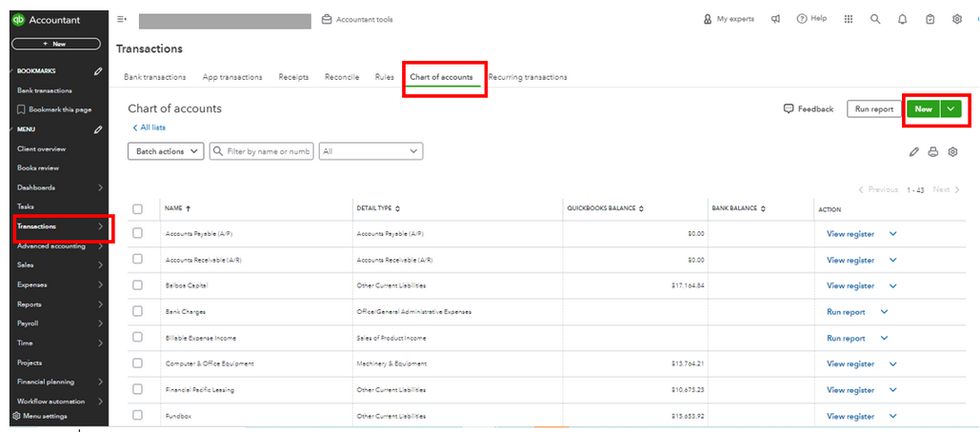
Task: Expand the Reports sidebar menu chevron
Action: click(101, 304)
